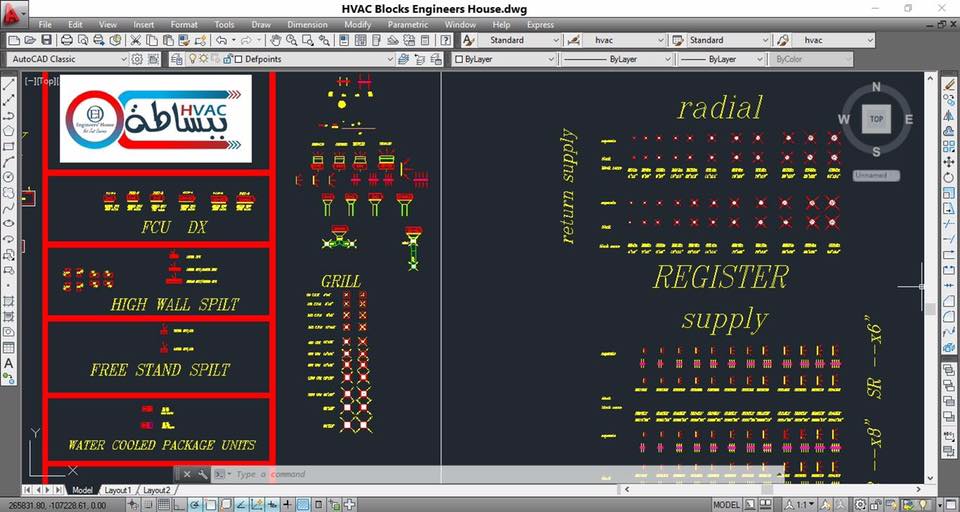The width and height of the screenshot is (960, 512).
Task: Toggle MODEL paper space button
Action: 726,505
